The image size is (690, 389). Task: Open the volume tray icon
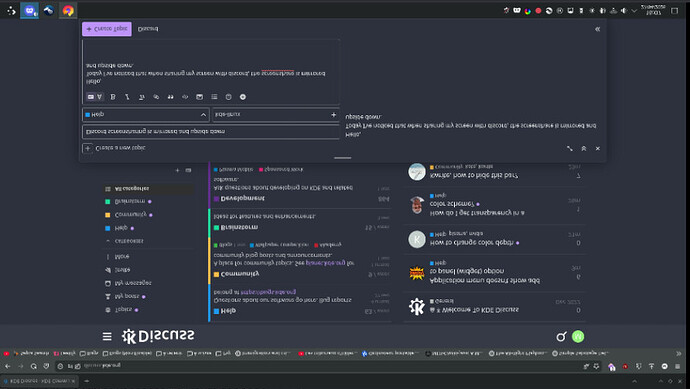pyautogui.click(x=624, y=11)
